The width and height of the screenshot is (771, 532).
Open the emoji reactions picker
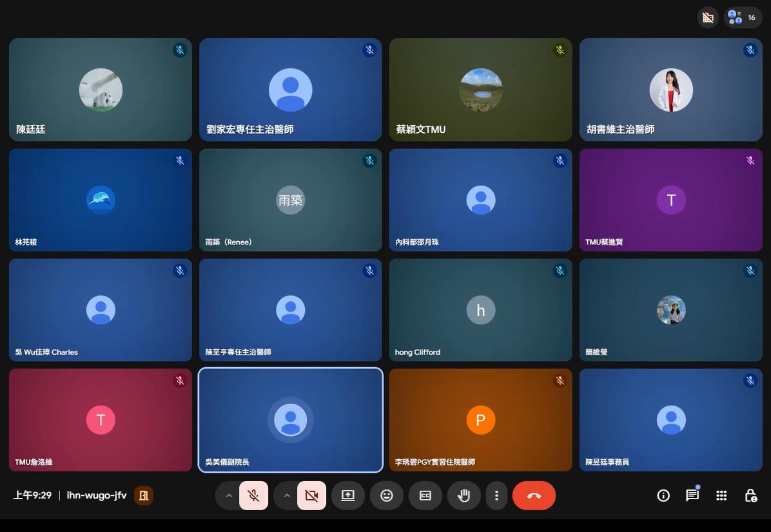(x=387, y=495)
